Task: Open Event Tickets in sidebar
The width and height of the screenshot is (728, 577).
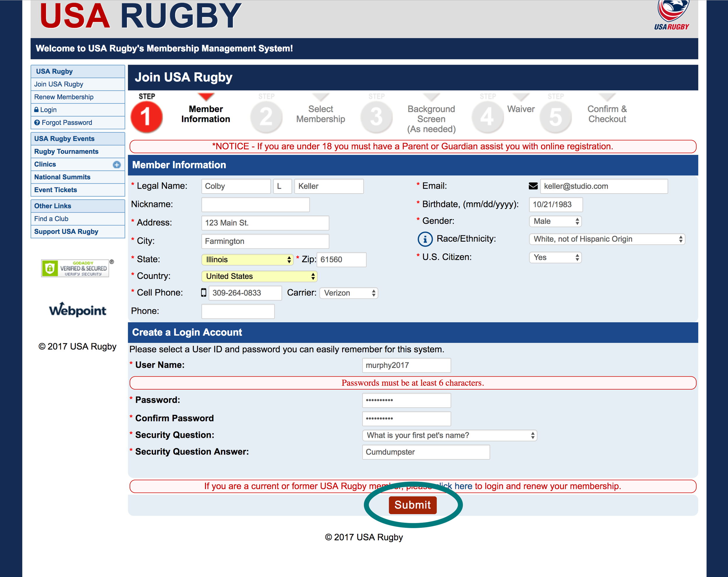Action: pos(78,190)
